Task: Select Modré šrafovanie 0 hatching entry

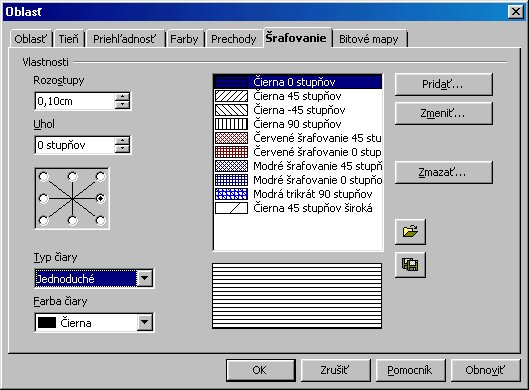Action: pyautogui.click(x=298, y=180)
